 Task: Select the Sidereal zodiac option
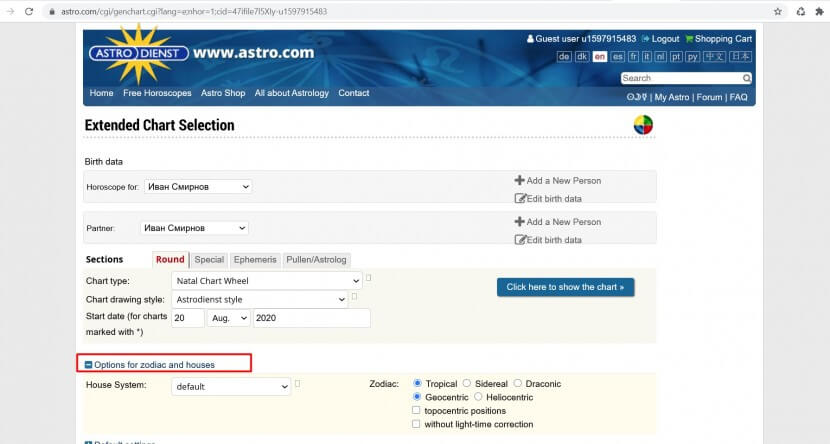click(468, 384)
